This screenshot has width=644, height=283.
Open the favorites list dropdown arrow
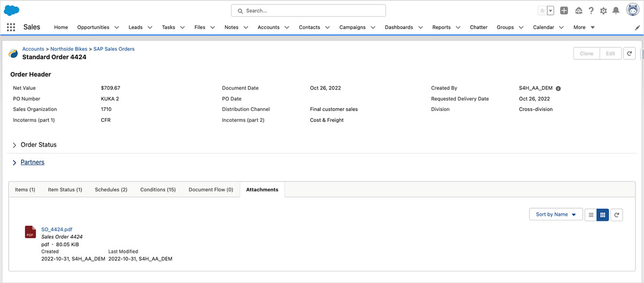(551, 11)
